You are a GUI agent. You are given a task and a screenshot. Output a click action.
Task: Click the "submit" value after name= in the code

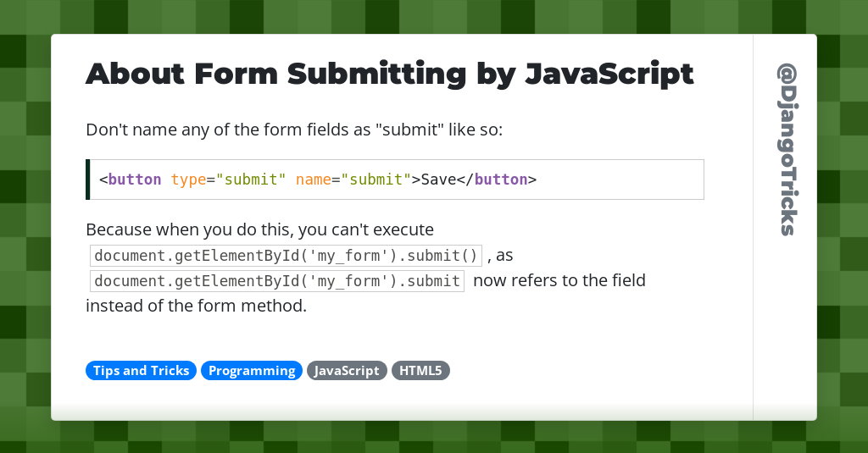[x=376, y=180]
